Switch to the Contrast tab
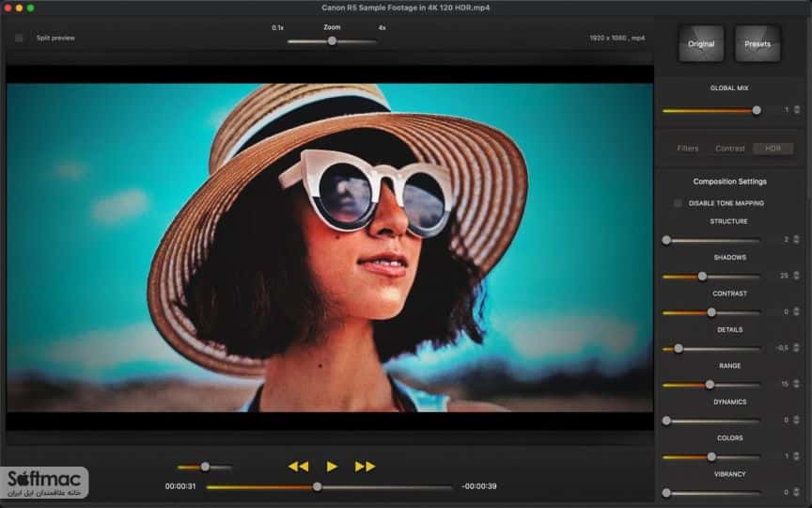 (729, 149)
